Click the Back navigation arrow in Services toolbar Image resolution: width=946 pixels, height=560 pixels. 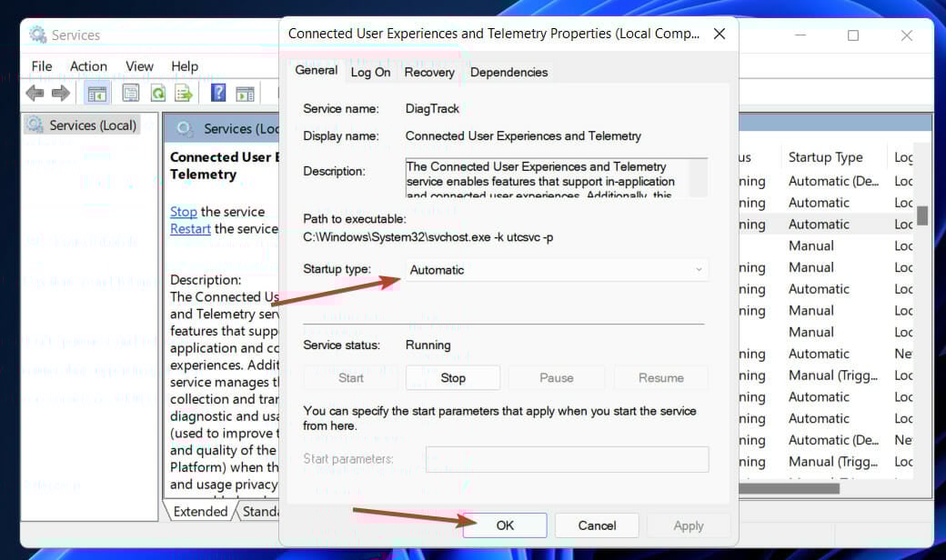[34, 92]
